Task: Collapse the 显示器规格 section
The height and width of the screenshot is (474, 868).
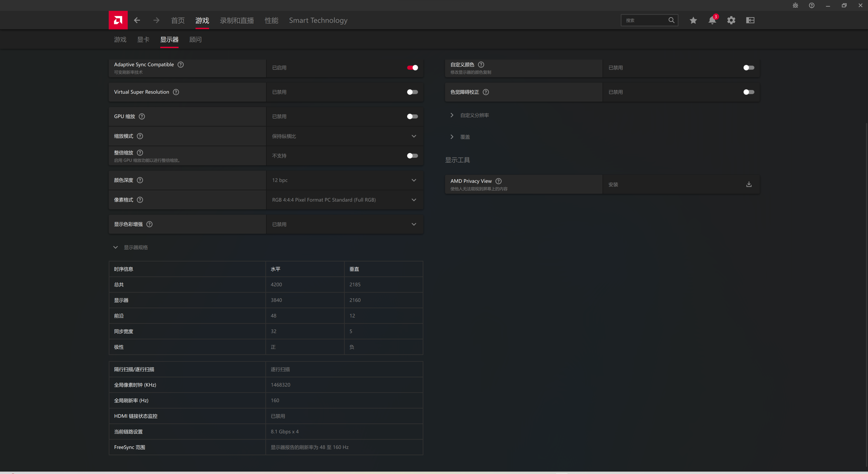Action: point(116,248)
